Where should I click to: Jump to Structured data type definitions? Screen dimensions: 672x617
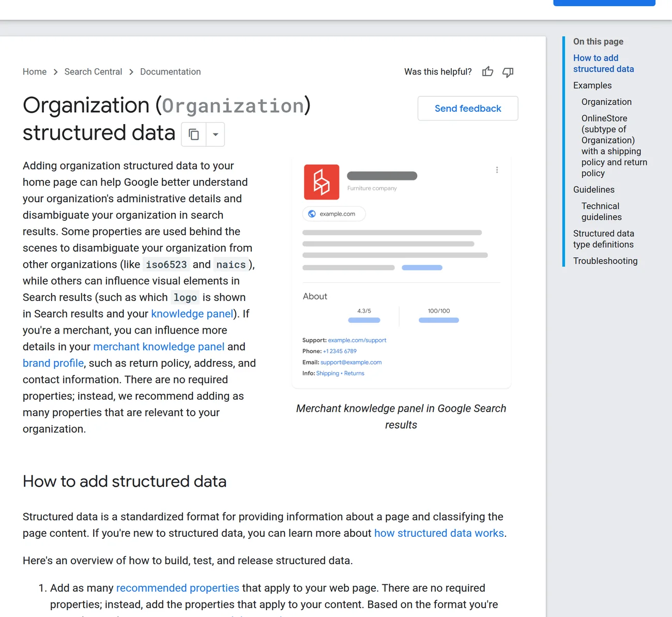click(x=603, y=239)
